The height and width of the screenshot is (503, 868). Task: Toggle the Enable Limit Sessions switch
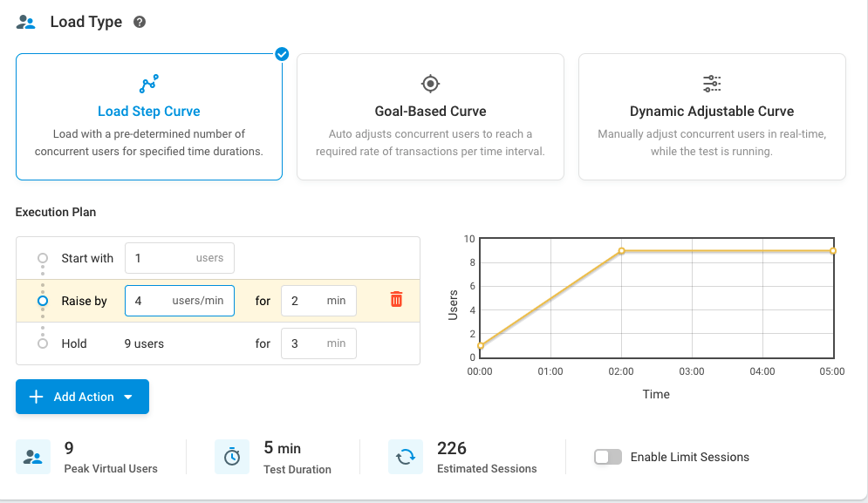607,457
